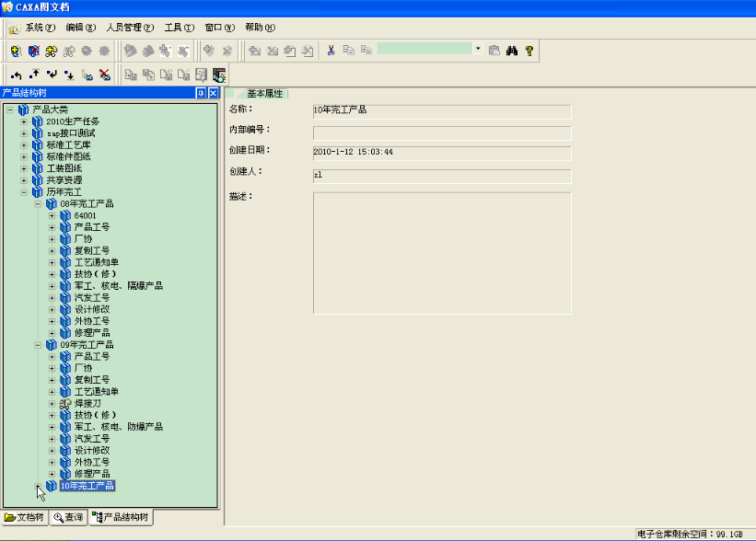756x541 pixels.
Task: Click the straight down arrow move icon
Action: pos(69,75)
